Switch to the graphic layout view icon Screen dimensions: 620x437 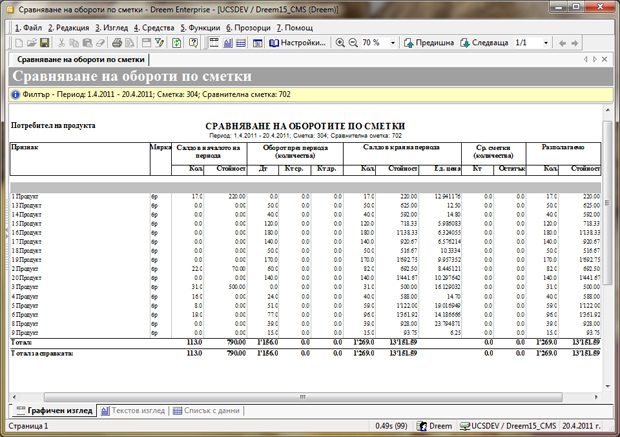(x=214, y=43)
